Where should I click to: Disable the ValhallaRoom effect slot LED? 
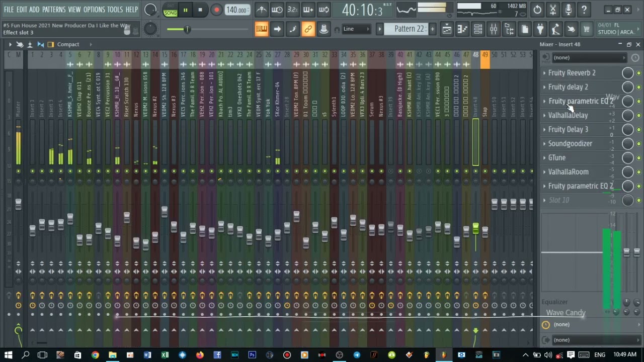pyautogui.click(x=638, y=172)
